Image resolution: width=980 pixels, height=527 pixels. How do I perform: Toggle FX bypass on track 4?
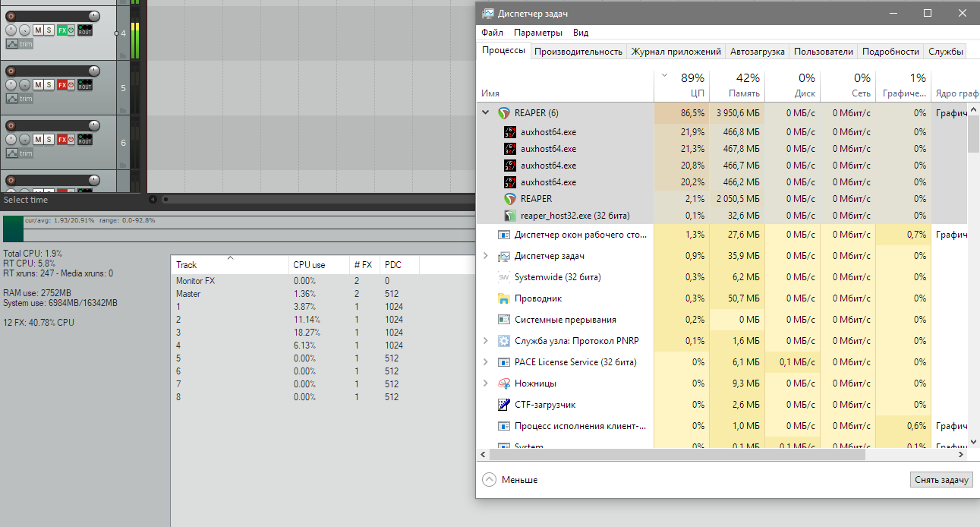(71, 30)
